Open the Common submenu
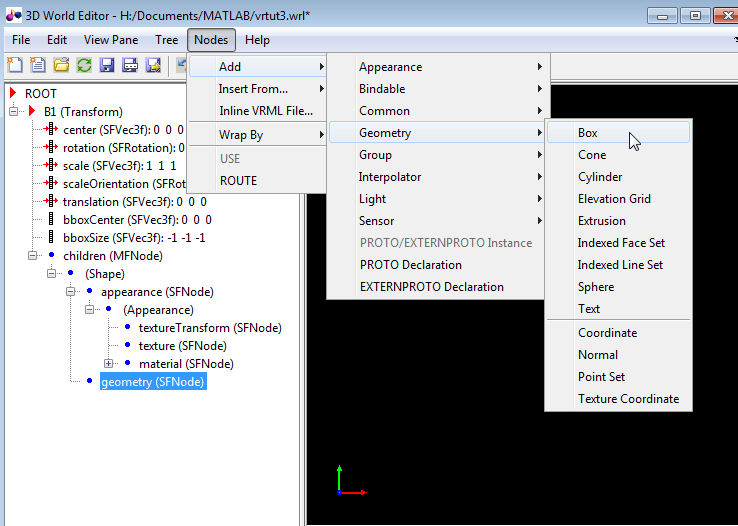Viewport: 738px width, 526px height. tap(438, 111)
